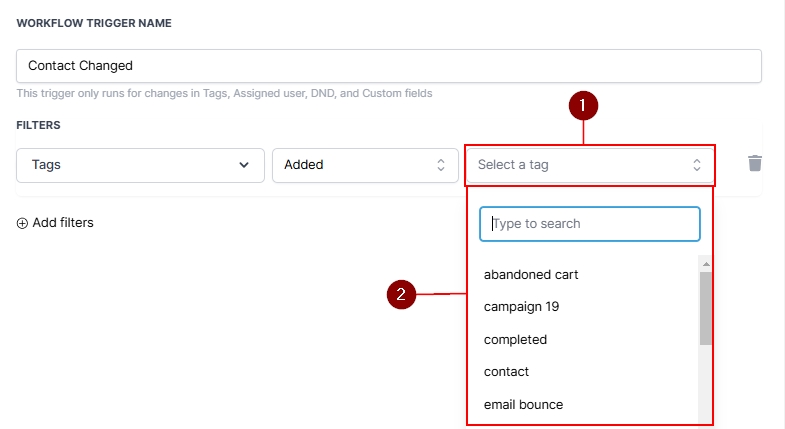The width and height of the screenshot is (785, 429).
Task: Click the up-down arrows in Select a tag
Action: click(697, 165)
